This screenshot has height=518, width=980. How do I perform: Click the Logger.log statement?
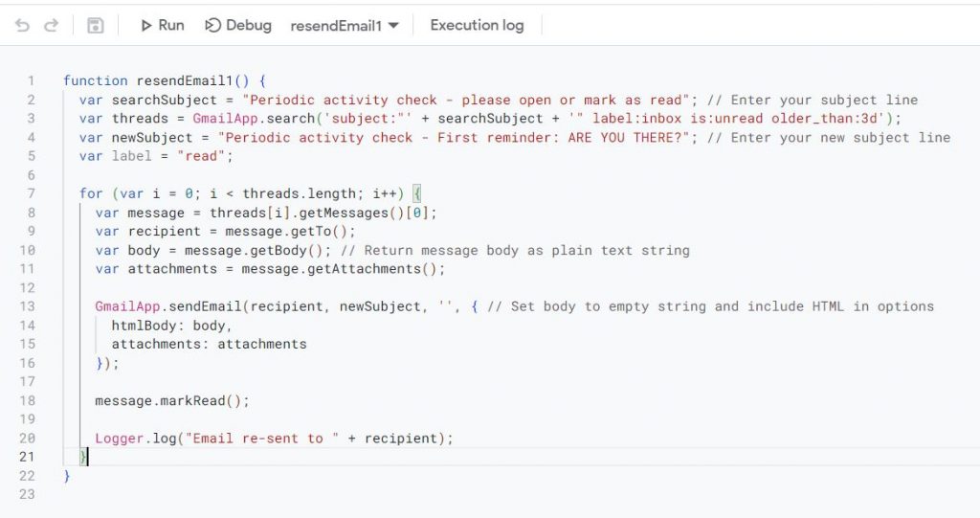[x=273, y=439]
